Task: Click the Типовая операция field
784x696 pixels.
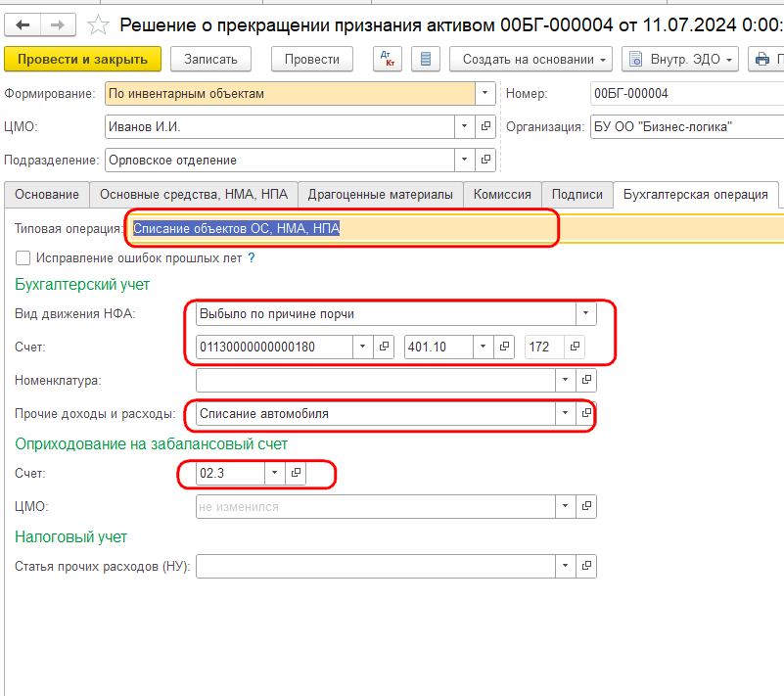Action: tap(455, 228)
